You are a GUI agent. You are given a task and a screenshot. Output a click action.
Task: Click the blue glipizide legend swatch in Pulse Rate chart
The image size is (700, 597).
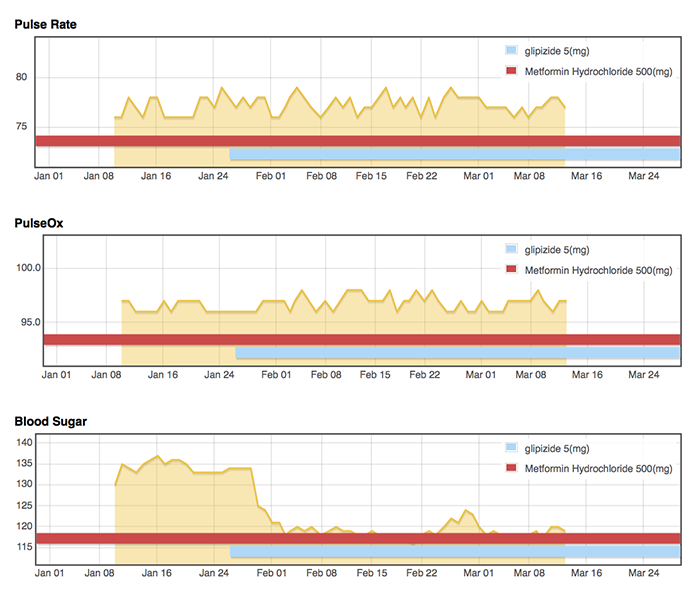(512, 50)
